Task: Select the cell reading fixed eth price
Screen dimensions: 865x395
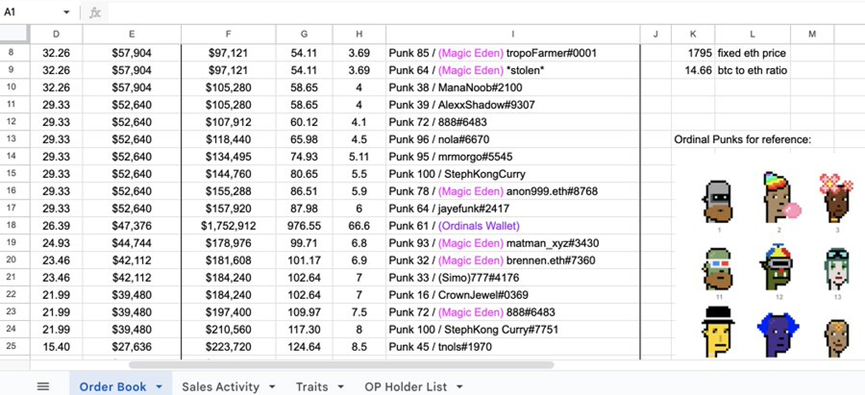Action: [x=752, y=54]
